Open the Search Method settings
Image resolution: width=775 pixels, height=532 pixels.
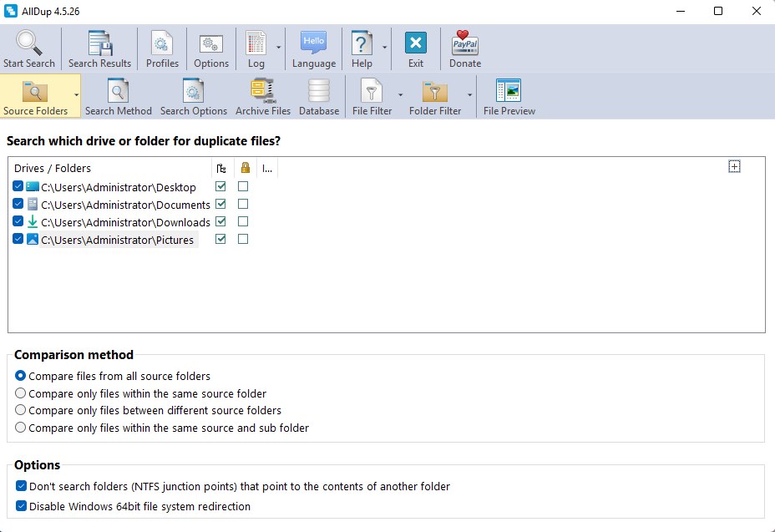(118, 94)
